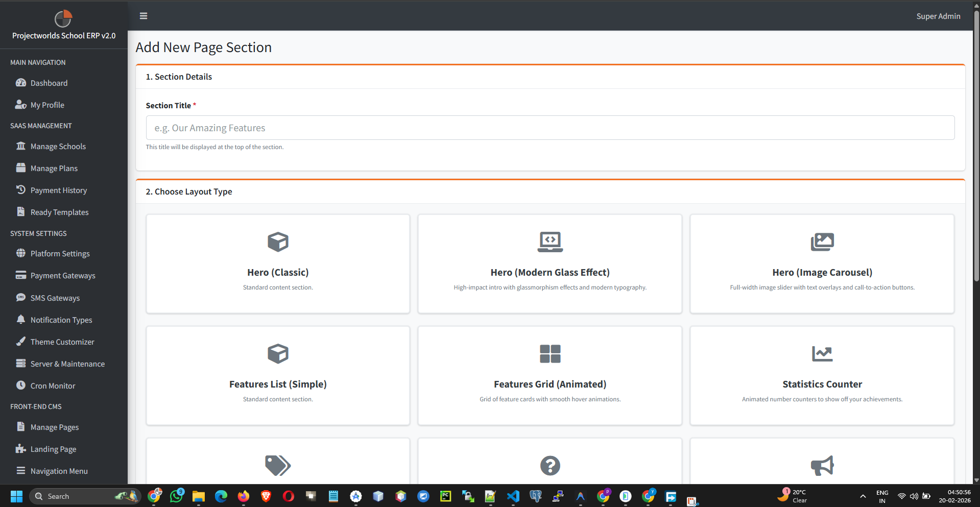
Task: Open Manage Pages under Front-end CMS
Action: click(x=54, y=427)
